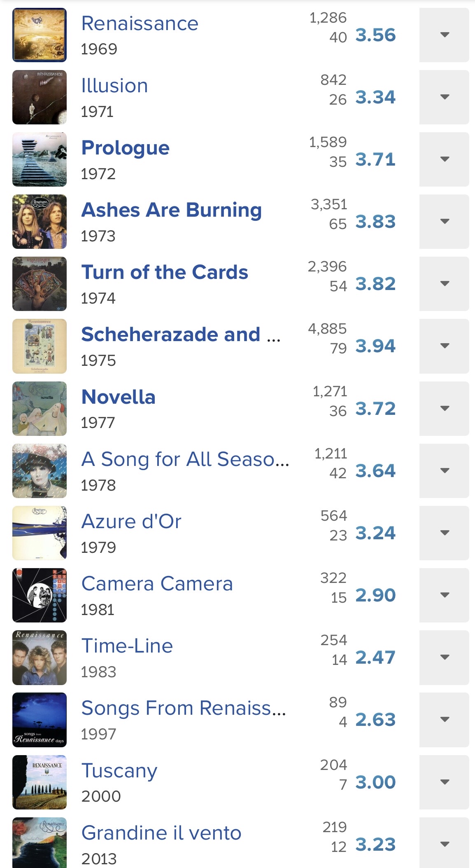Click the Time-Line album cover
The height and width of the screenshot is (868, 475).
[40, 657]
